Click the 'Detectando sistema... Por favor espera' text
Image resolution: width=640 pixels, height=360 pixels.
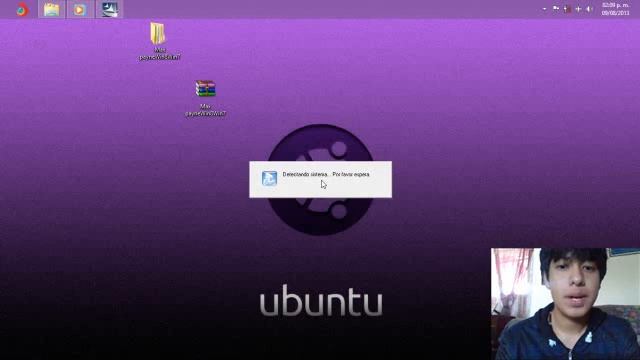[326, 174]
